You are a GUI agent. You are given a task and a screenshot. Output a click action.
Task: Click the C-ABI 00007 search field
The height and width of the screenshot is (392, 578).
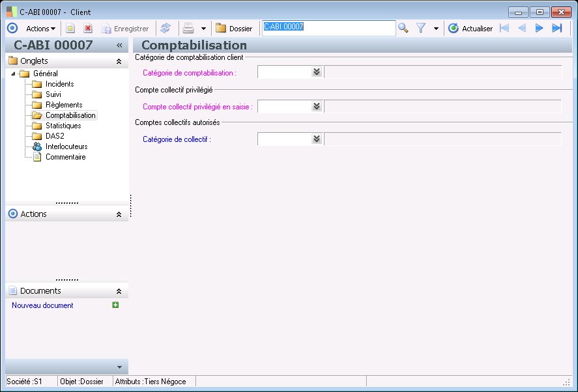[329, 28]
